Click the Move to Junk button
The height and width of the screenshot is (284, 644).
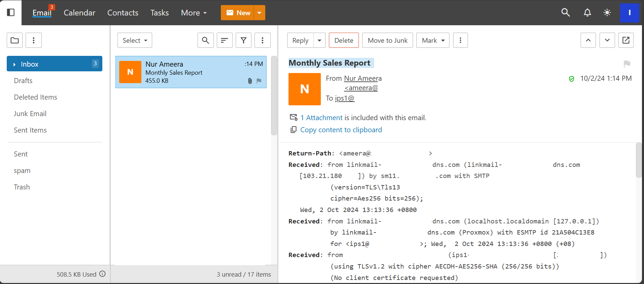[387, 40]
